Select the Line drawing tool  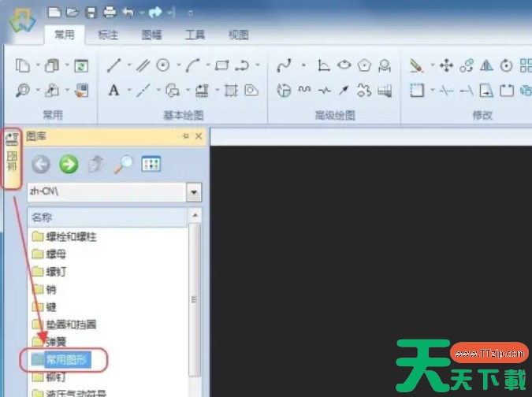click(x=114, y=65)
